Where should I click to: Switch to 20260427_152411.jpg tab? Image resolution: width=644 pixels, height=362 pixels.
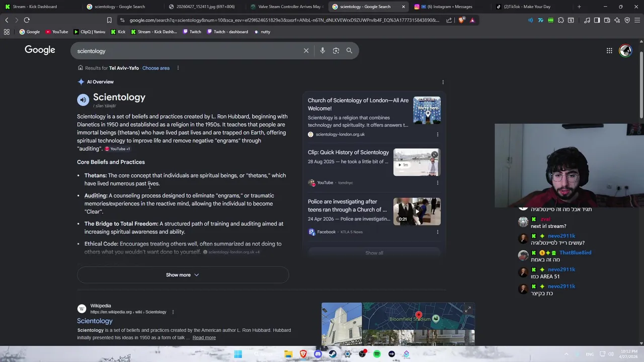click(205, 7)
